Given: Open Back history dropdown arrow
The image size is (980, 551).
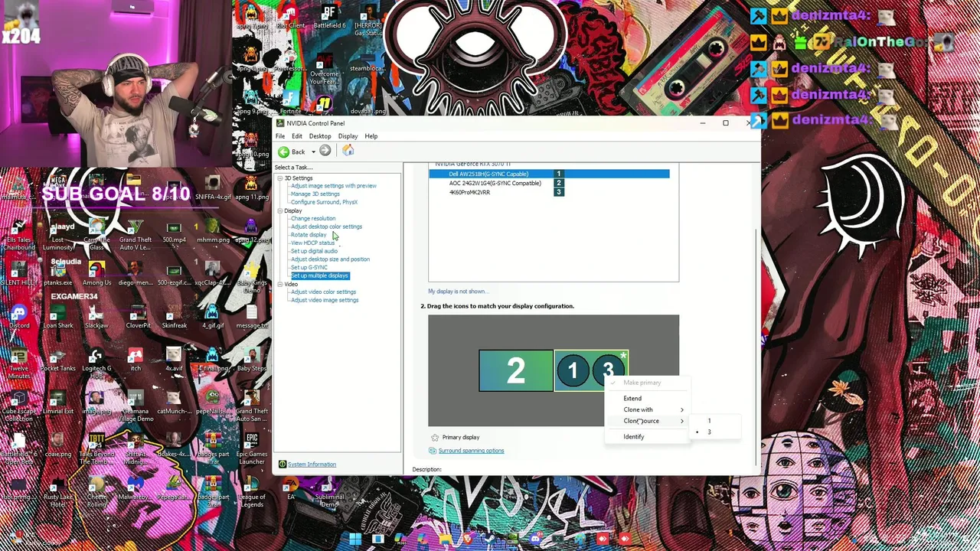Looking at the screenshot, I should click(312, 152).
